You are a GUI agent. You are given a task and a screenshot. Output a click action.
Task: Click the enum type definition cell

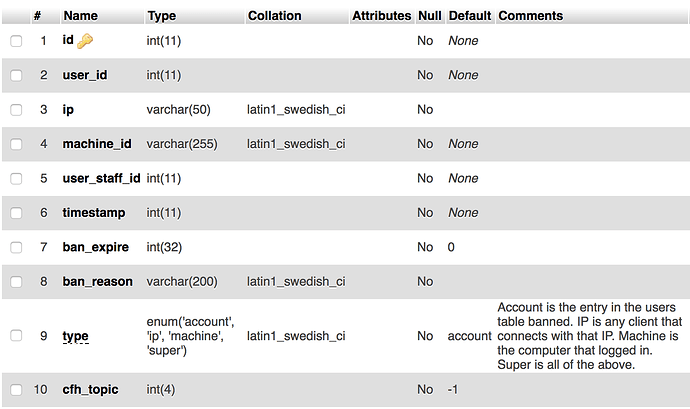click(x=190, y=336)
